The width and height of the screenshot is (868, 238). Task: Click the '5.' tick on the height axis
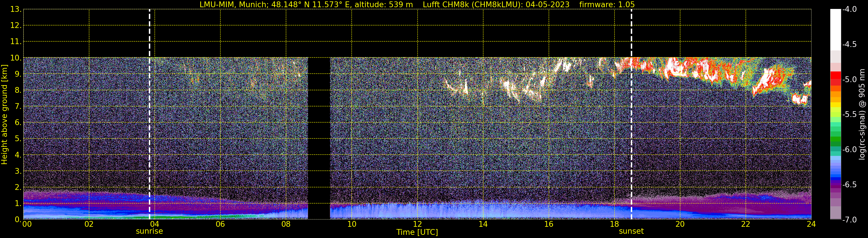[x=18, y=139]
